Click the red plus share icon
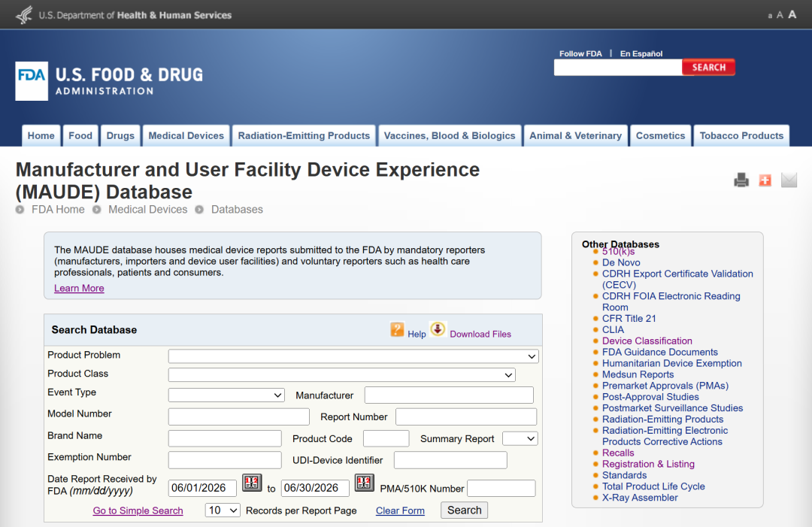812x527 pixels. pyautogui.click(x=765, y=180)
